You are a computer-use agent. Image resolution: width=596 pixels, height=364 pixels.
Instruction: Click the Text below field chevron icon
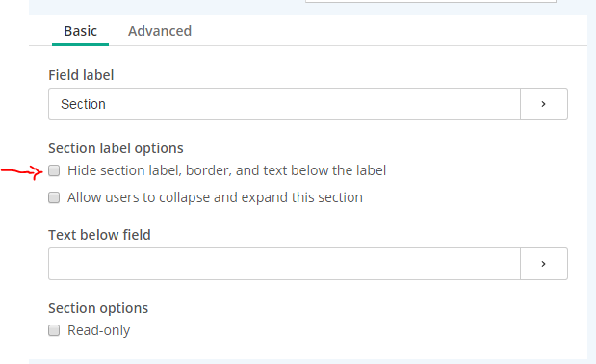pos(544,264)
